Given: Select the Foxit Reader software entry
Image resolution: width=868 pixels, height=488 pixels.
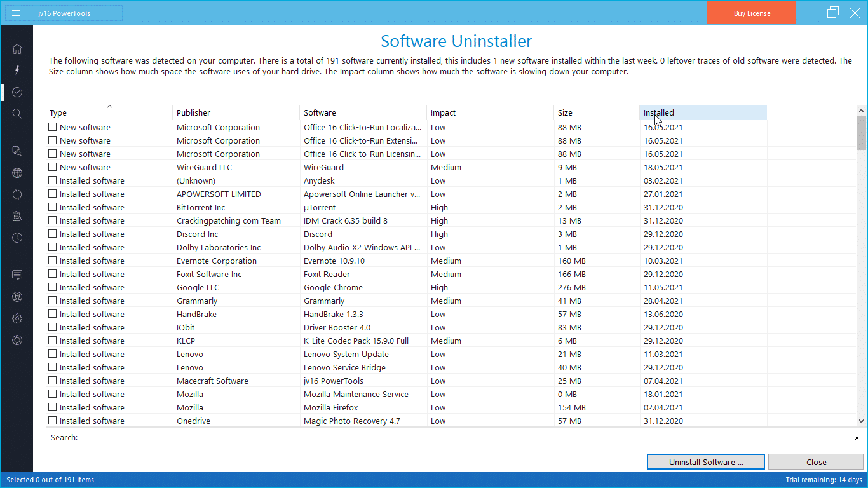Looking at the screenshot, I should 327,274.
